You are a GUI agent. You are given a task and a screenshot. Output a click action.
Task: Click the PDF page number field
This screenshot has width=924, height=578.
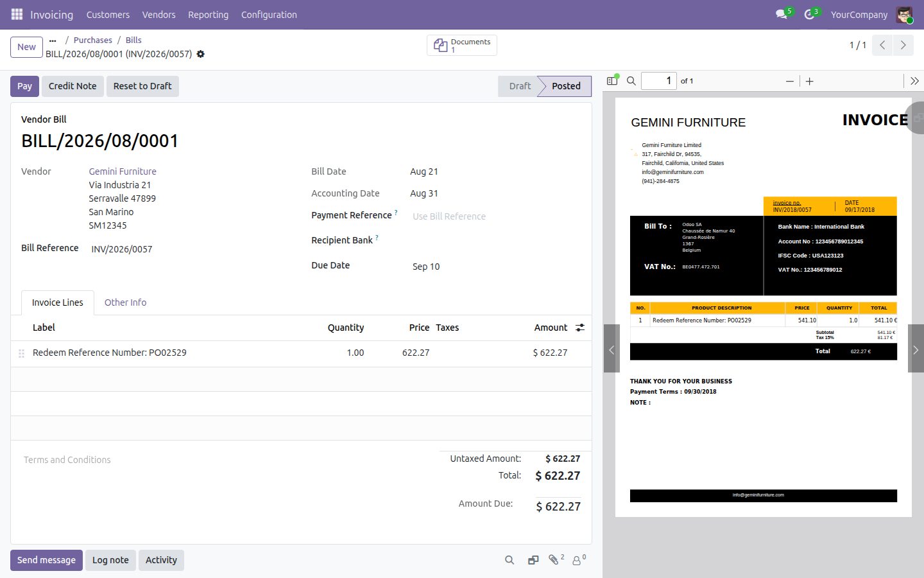(659, 81)
